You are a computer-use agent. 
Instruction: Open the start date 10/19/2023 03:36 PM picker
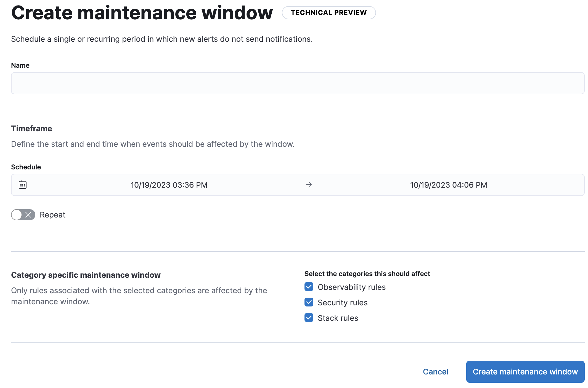click(169, 185)
